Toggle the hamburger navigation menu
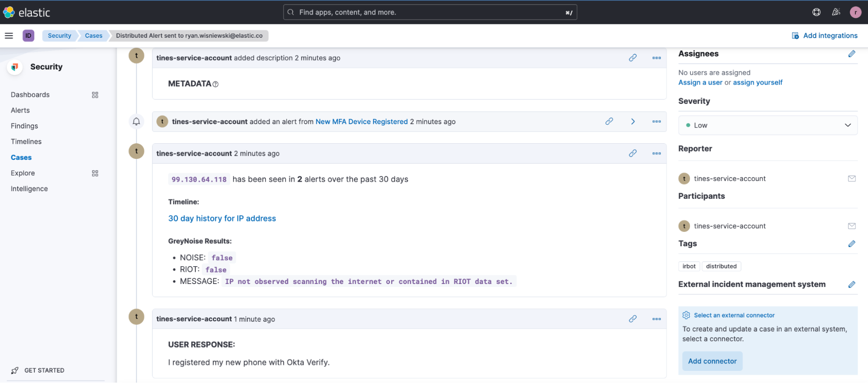 (x=9, y=36)
